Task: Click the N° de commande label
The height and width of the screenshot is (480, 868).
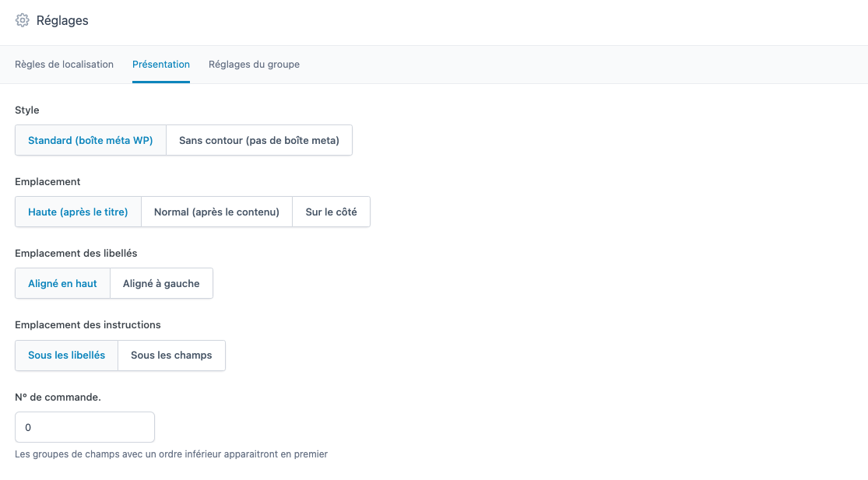Action: point(58,397)
